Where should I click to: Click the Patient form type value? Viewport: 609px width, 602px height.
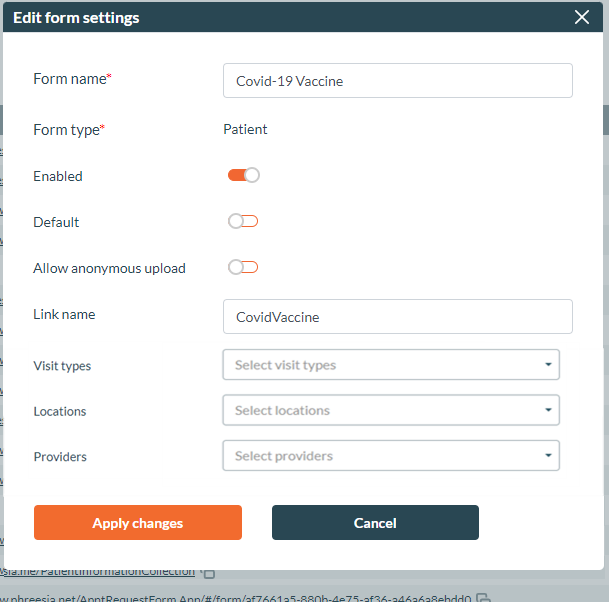tap(245, 129)
